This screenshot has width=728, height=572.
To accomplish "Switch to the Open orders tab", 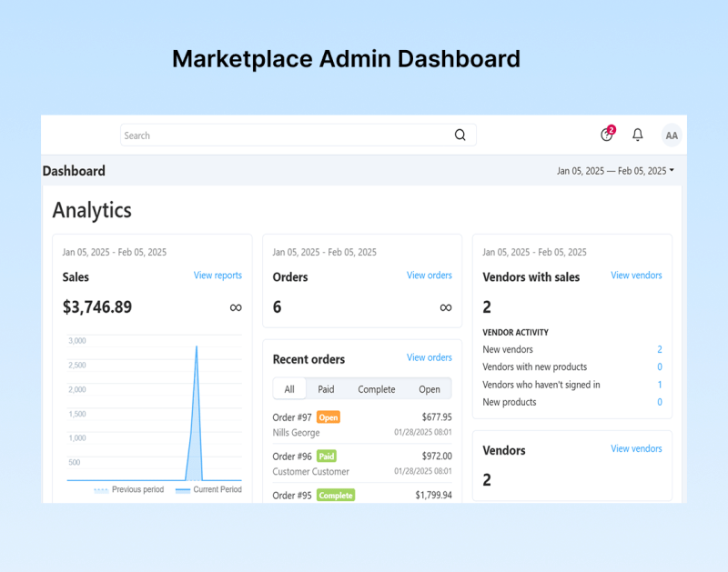I will [430, 389].
